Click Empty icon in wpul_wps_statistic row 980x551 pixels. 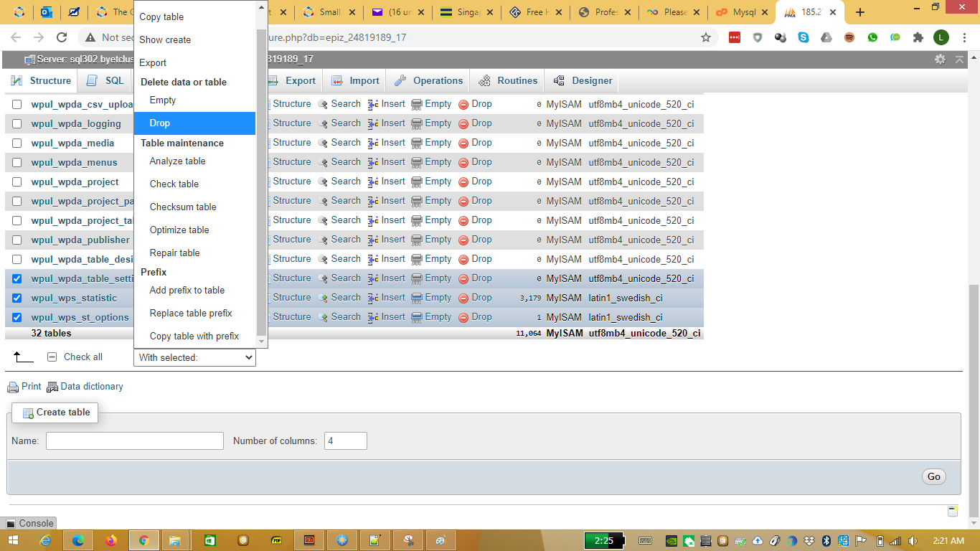tap(417, 298)
